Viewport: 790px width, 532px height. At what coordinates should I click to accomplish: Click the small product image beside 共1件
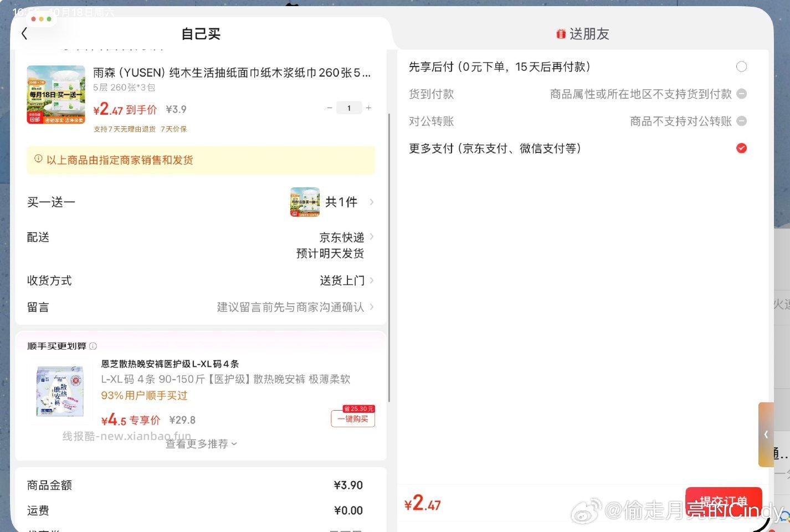click(304, 202)
